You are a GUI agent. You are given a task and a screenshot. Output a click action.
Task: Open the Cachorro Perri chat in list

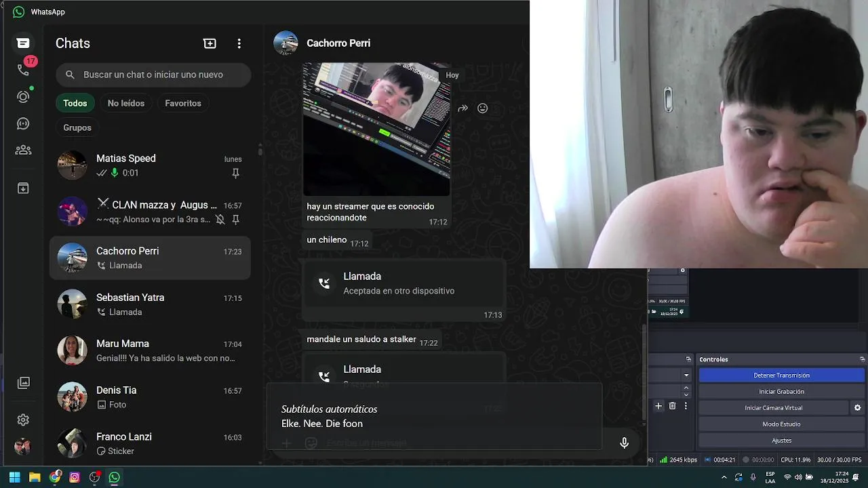coord(150,258)
